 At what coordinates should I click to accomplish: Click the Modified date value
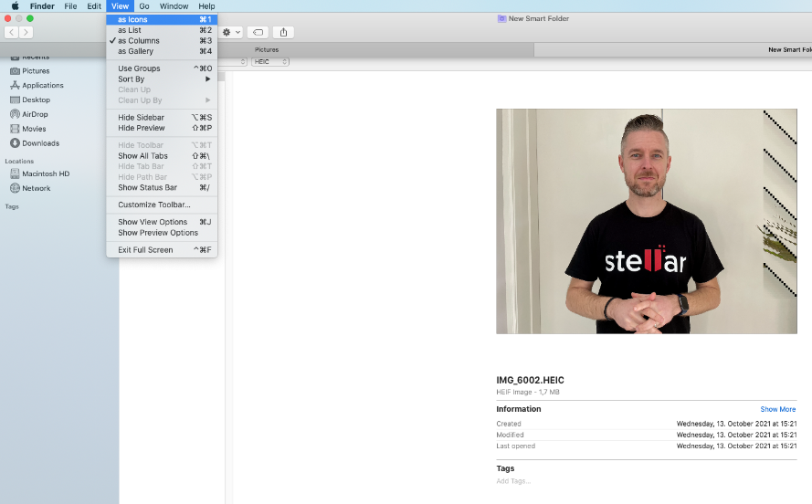pyautogui.click(x=736, y=436)
